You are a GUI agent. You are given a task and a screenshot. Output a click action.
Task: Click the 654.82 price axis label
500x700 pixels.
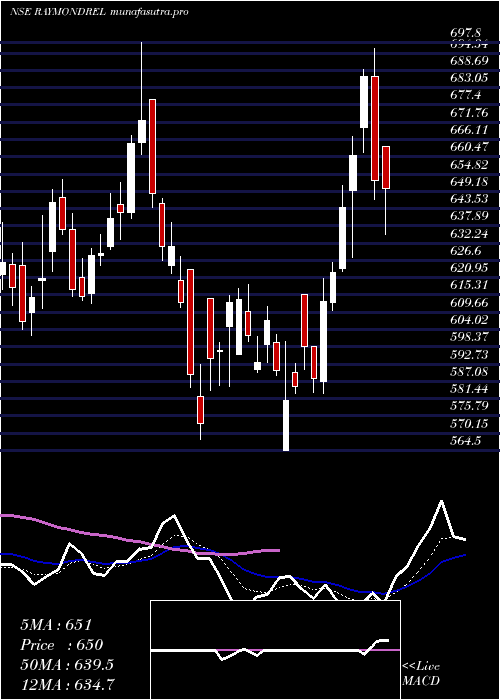pos(468,164)
